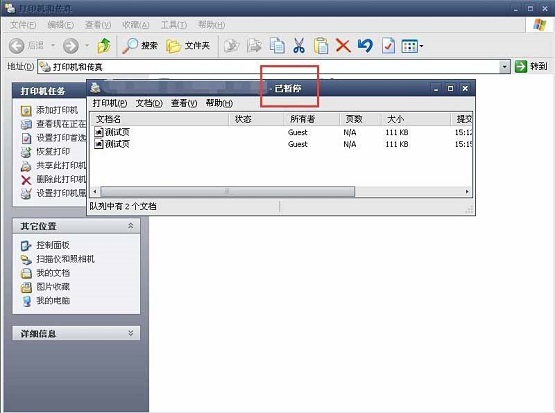This screenshot has height=413, width=555.
Task: Open the 文档(D) menu in queue window
Action: coord(149,103)
